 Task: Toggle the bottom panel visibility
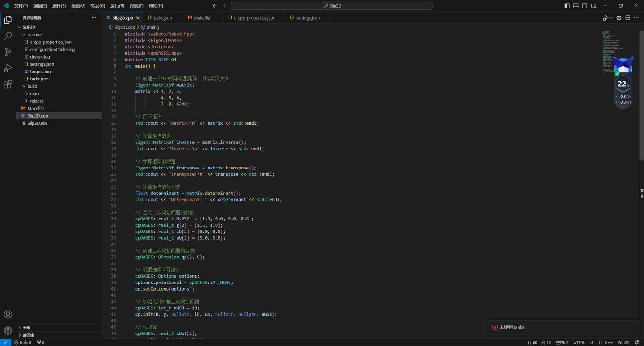pos(576,5)
